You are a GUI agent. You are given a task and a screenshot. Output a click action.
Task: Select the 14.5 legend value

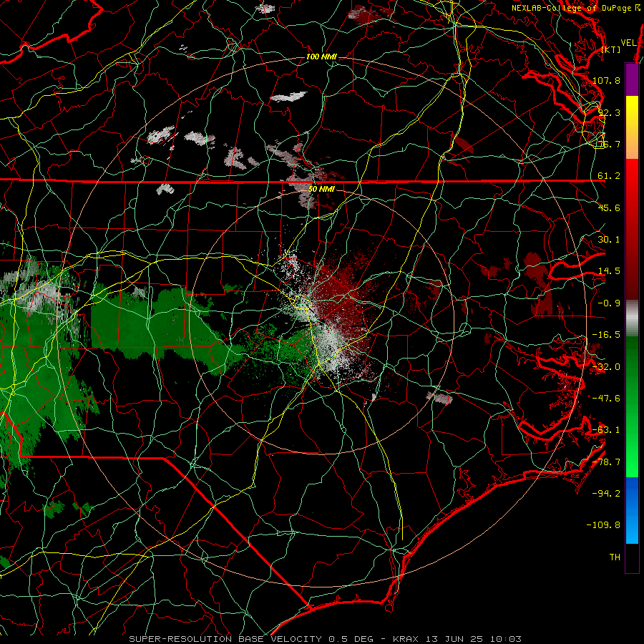click(609, 271)
